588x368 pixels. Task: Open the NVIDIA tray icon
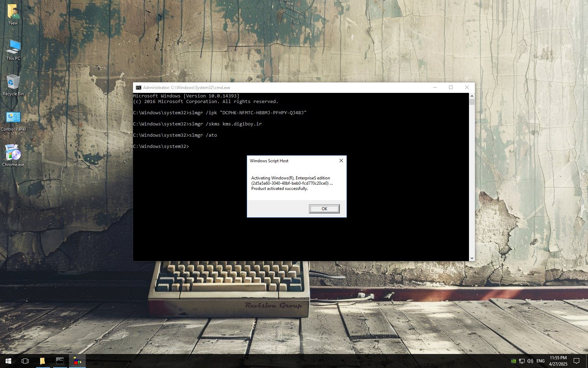coord(513,361)
